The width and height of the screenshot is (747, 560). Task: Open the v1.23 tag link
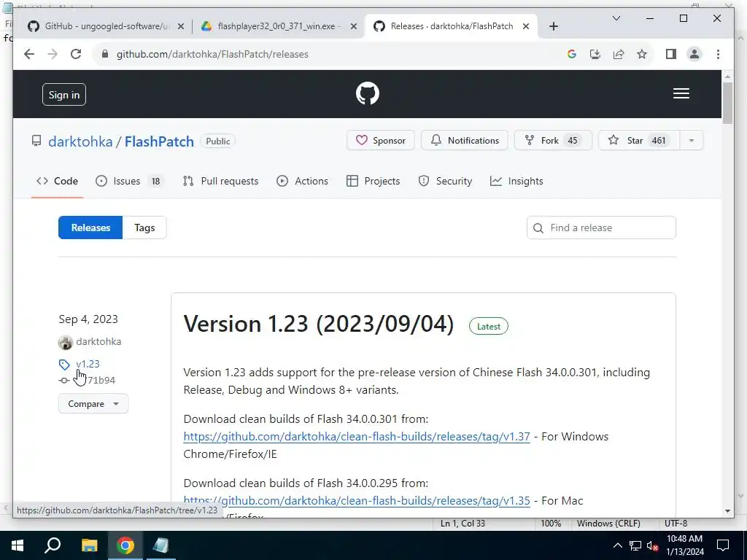click(x=88, y=364)
